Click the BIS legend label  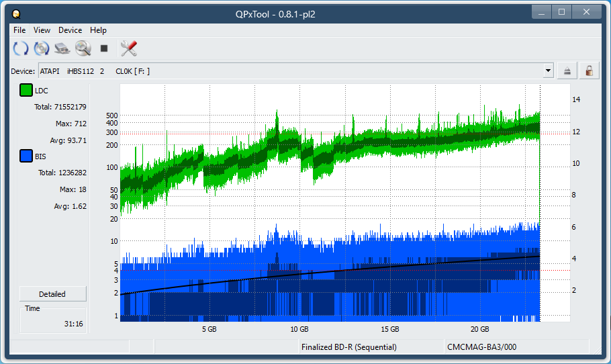(40, 156)
